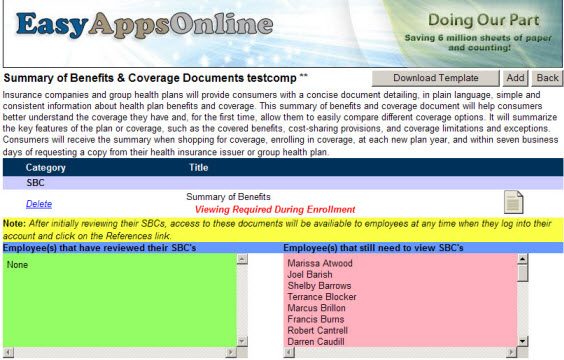
Task: Click scroll-up arrow of reviewed employees list
Action: [x=242, y=259]
